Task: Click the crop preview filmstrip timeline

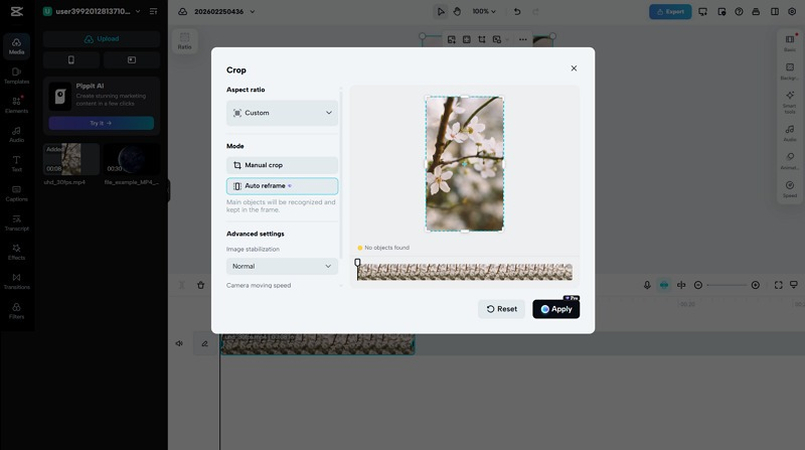Action: [x=465, y=272]
